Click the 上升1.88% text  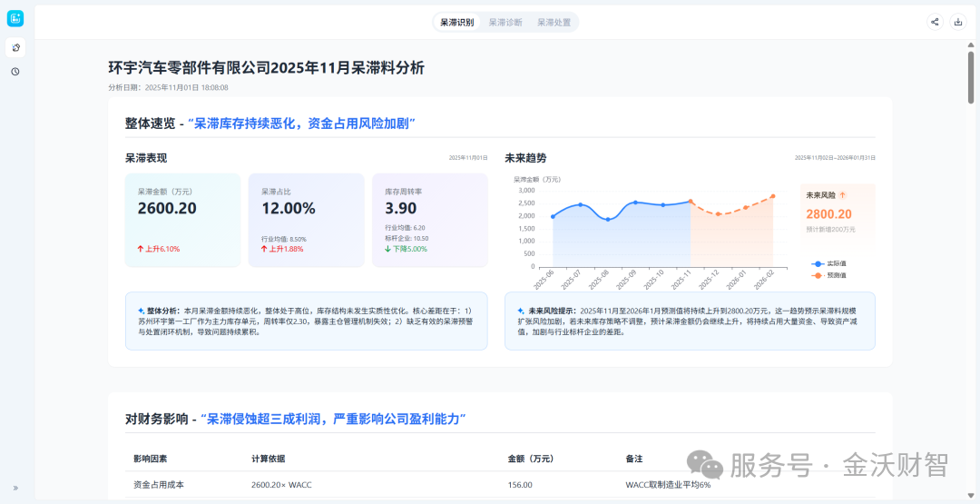click(x=286, y=249)
